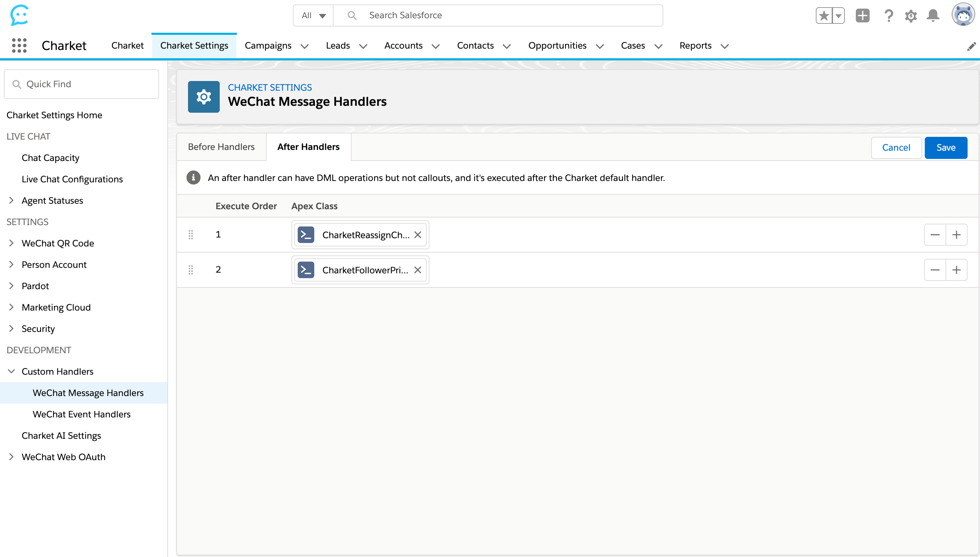Remove the CharketReassignCh... class selection
Screen dimensions: 980x557
pos(418,234)
